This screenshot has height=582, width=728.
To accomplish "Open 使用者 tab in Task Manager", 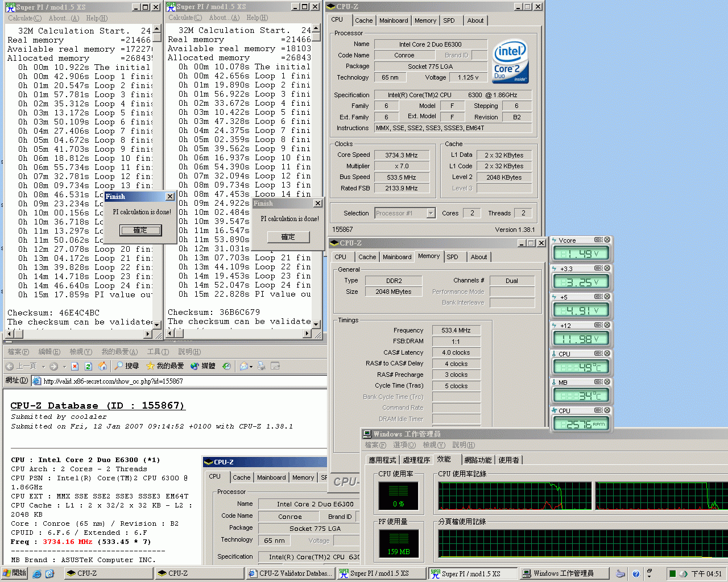I will tap(509, 460).
